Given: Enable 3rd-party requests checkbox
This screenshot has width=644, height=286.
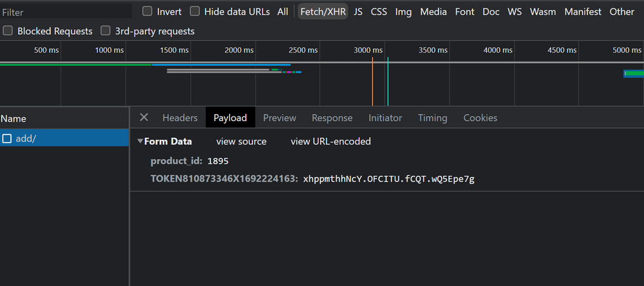Looking at the screenshot, I should click(x=106, y=31).
